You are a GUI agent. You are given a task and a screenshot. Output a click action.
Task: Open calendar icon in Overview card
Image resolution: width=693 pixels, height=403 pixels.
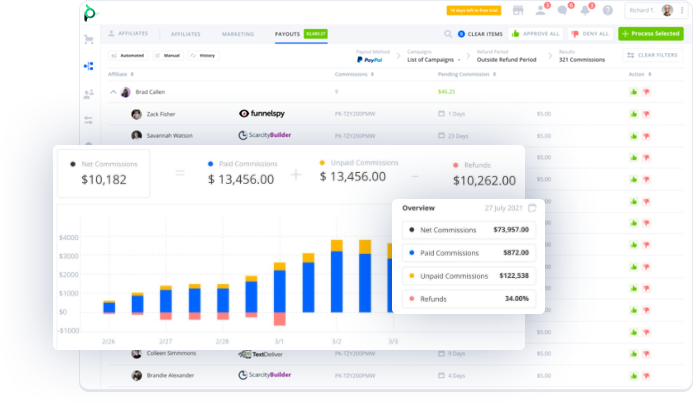532,208
